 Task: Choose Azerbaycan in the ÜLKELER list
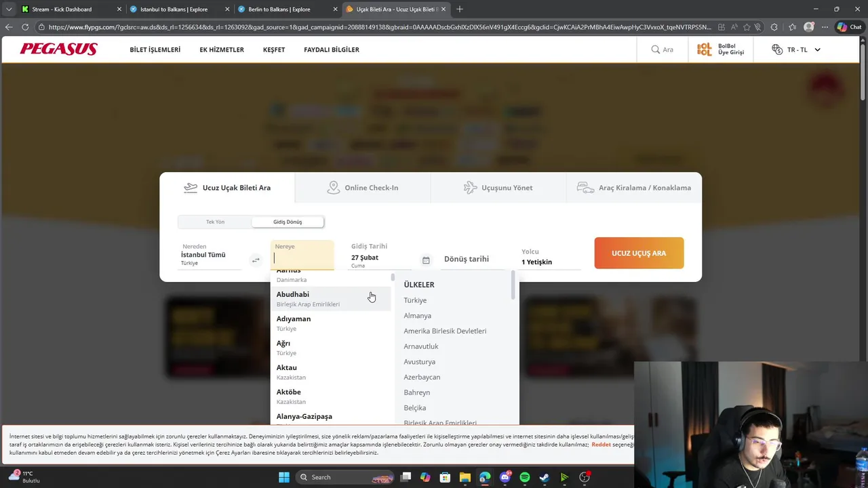422,377
